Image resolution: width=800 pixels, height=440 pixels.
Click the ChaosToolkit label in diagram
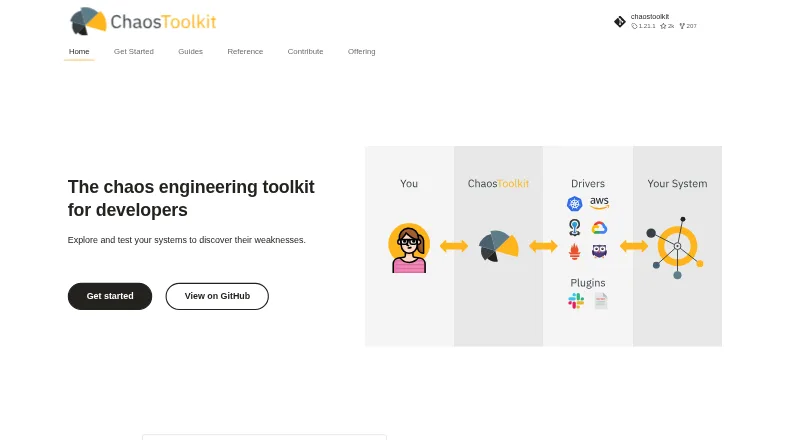[x=498, y=184]
